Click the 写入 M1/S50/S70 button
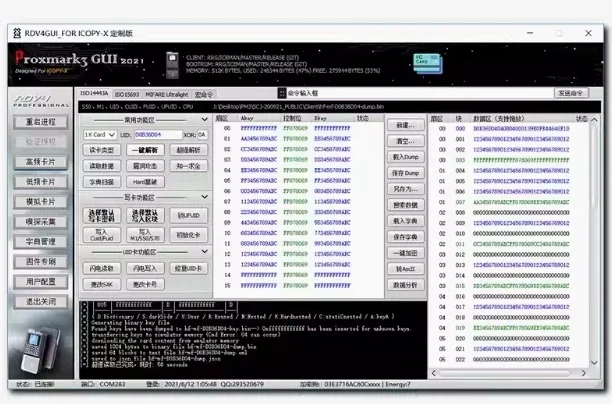Image resolution: width=612 pixels, height=404 pixels. click(145, 235)
